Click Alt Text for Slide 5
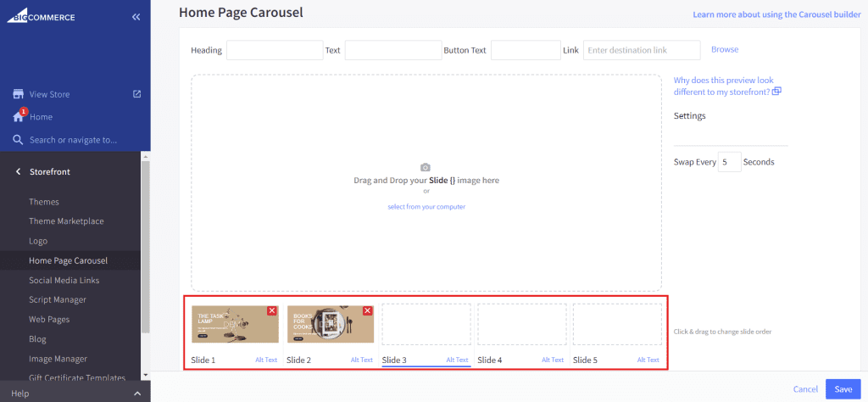 [648, 360]
